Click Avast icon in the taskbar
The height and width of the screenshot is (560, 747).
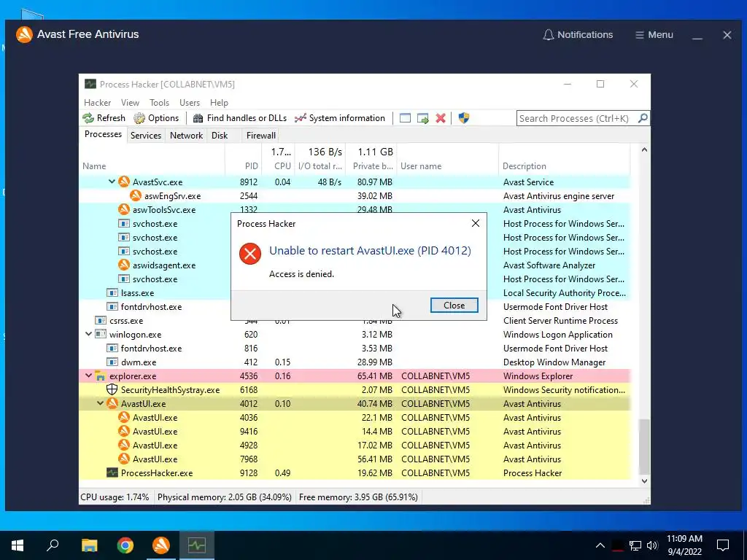pyautogui.click(x=161, y=545)
